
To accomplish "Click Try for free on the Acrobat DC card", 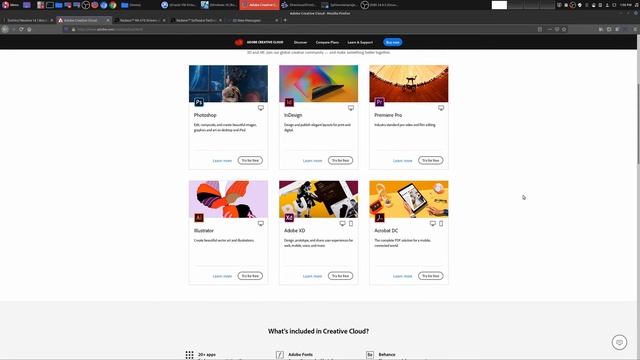I will [431, 276].
